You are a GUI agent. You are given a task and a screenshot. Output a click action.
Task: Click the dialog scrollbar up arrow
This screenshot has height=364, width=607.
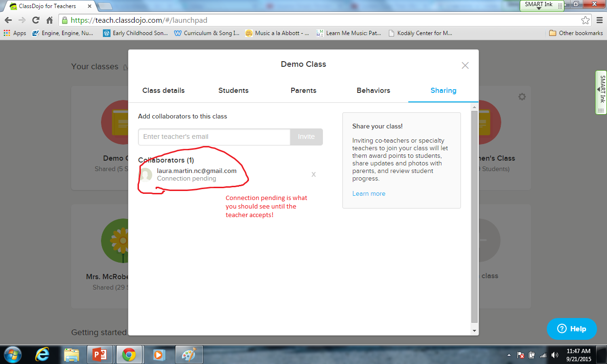475,107
